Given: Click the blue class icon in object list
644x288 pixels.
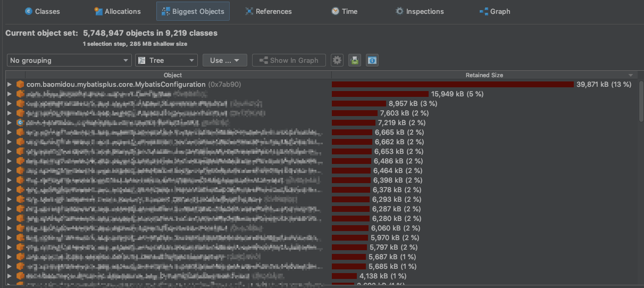Looking at the screenshot, I should 20,122.
